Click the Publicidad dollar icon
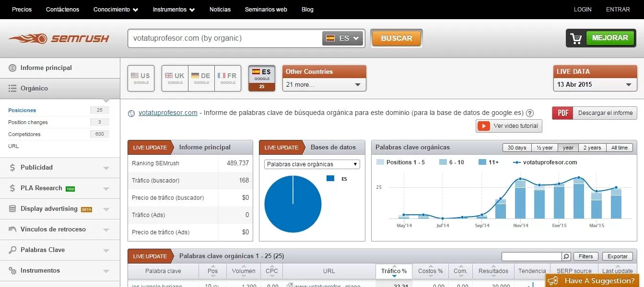Screen dimensions: 644x287 tap(12, 168)
